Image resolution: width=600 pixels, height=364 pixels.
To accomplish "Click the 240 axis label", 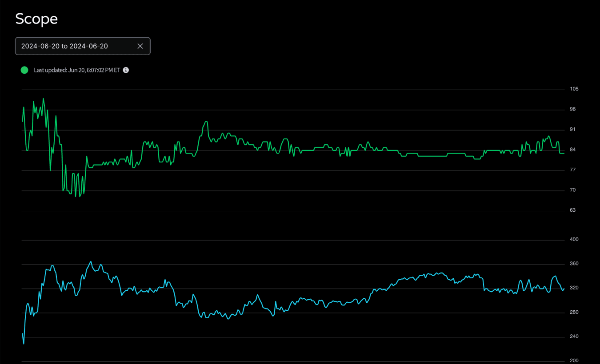I will coord(574,336).
